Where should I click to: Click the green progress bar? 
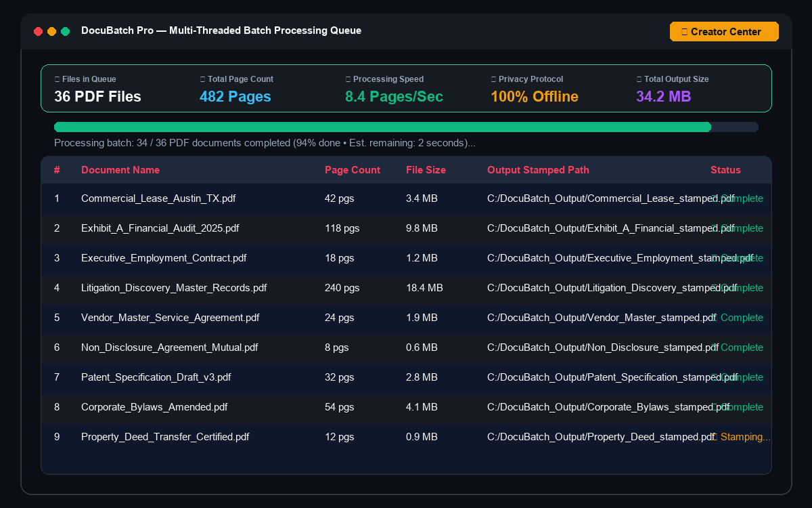tap(382, 127)
